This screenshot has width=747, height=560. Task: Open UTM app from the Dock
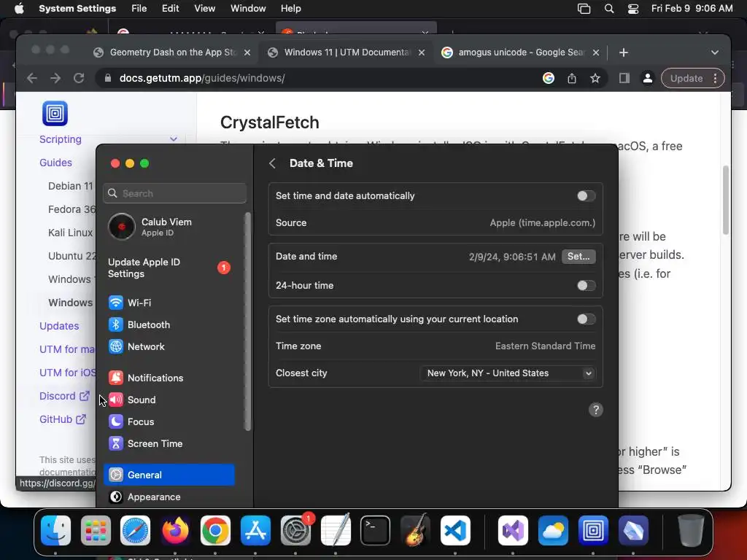pyautogui.click(x=593, y=530)
